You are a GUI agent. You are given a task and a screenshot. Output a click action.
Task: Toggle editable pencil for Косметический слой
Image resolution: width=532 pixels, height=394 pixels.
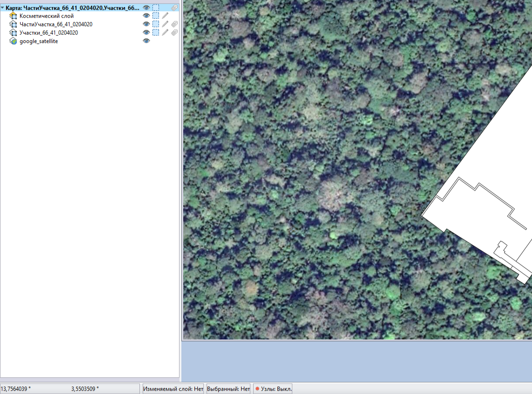tap(165, 16)
